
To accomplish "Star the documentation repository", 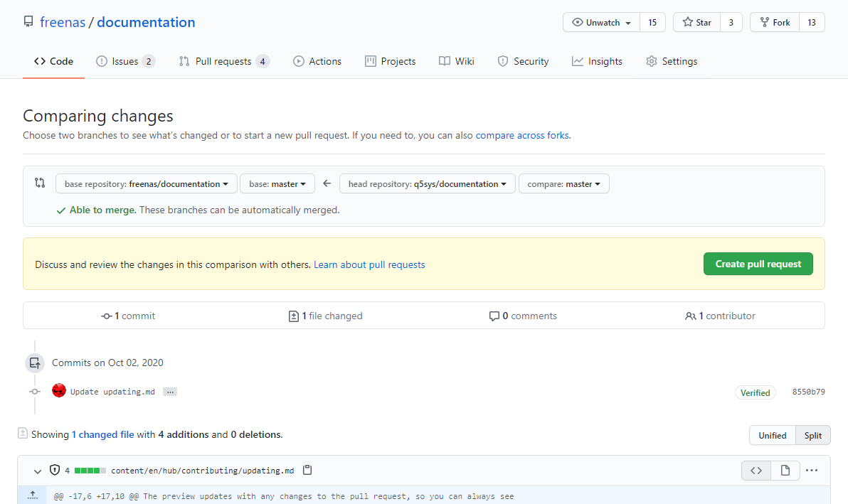I will [696, 22].
